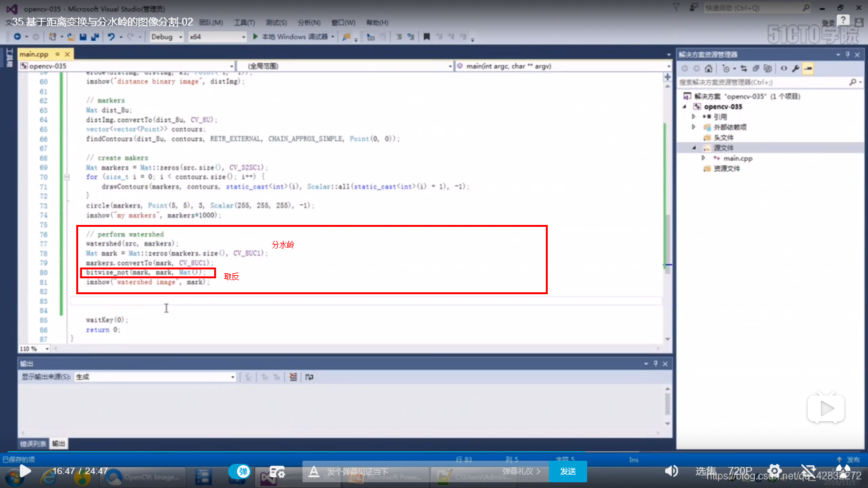The image size is (868, 488).
Task: Open the 分析(N) menu
Action: [309, 22]
